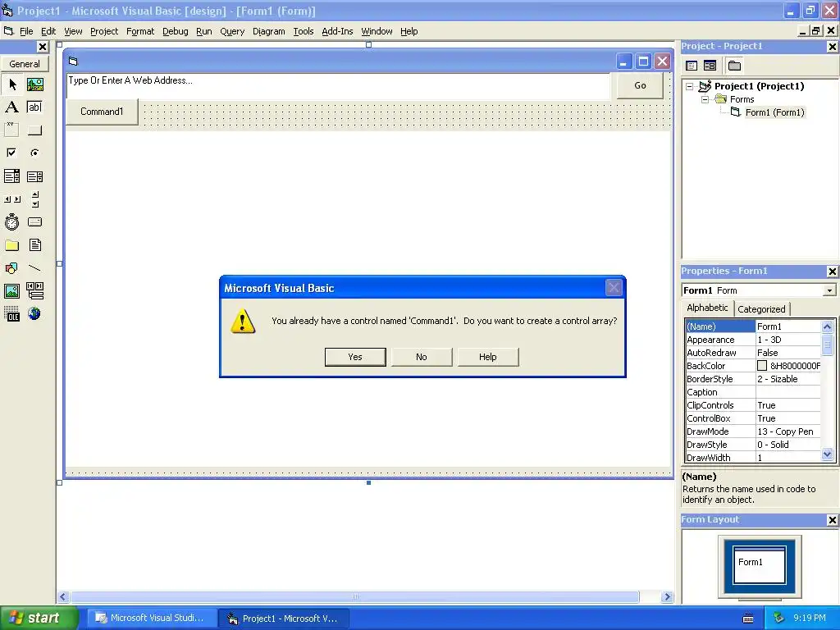This screenshot has width=840, height=630.
Task: Select the ListBox control tool
Action: [34, 176]
